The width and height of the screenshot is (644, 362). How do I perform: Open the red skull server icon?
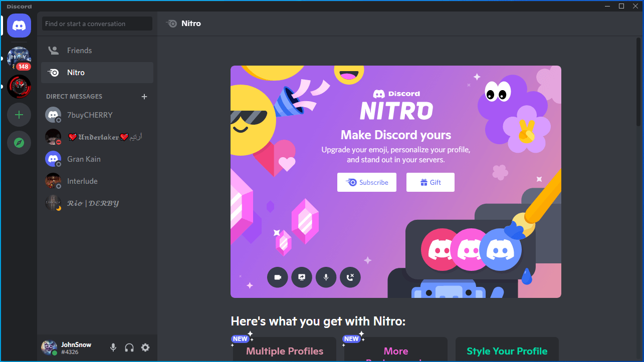[19, 87]
